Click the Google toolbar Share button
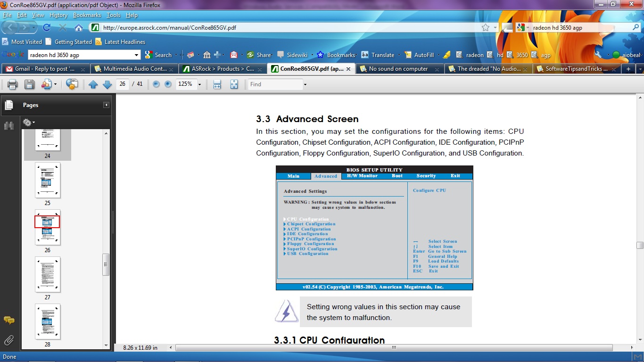 (x=259, y=55)
